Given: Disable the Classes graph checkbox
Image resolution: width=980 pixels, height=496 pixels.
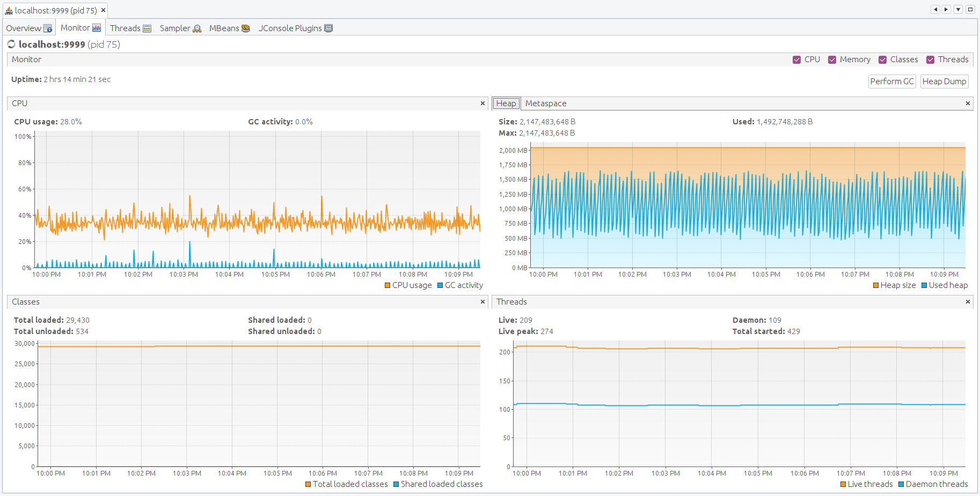Looking at the screenshot, I should pos(882,60).
